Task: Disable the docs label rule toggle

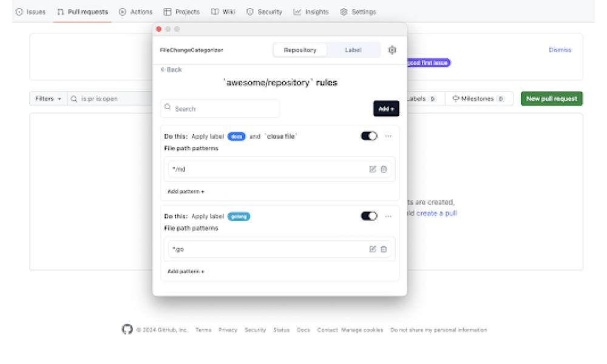Action: pyautogui.click(x=369, y=136)
